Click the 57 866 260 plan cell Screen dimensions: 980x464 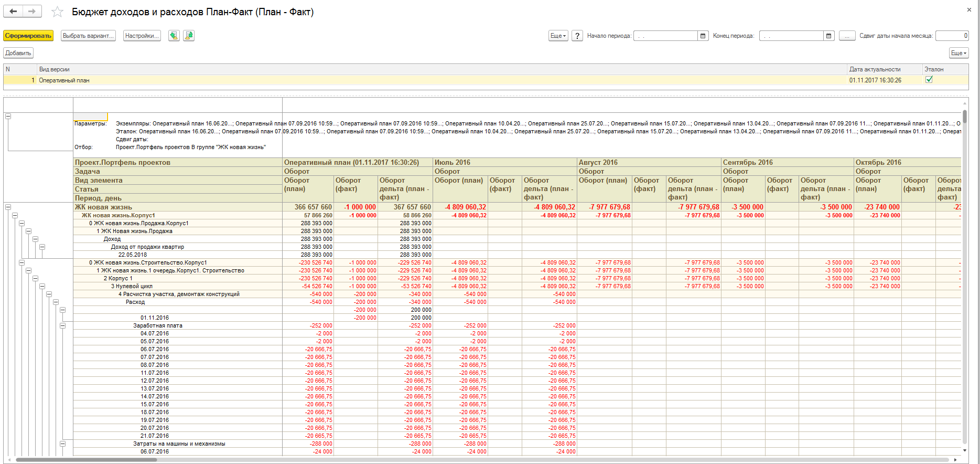[x=308, y=215]
